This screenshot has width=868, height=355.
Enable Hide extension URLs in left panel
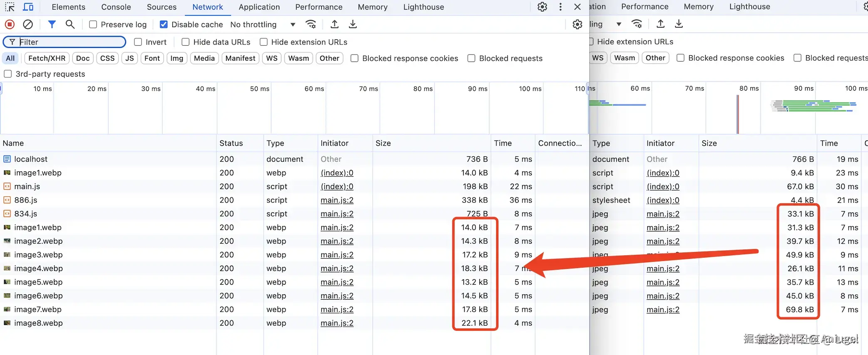[x=264, y=42]
